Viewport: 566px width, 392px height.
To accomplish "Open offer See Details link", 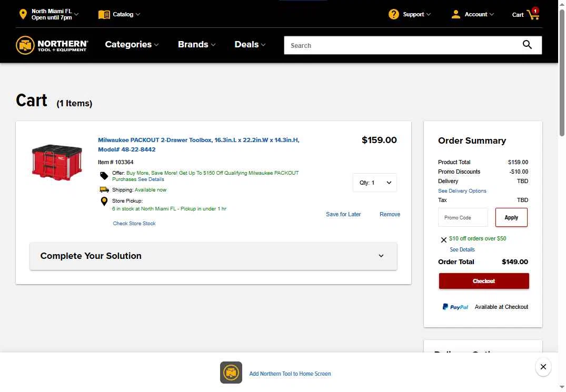I will [x=151, y=179].
